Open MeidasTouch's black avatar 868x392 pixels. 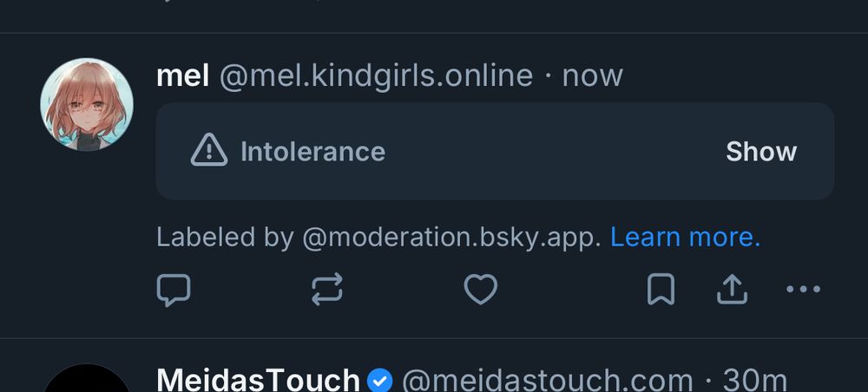pos(87,378)
